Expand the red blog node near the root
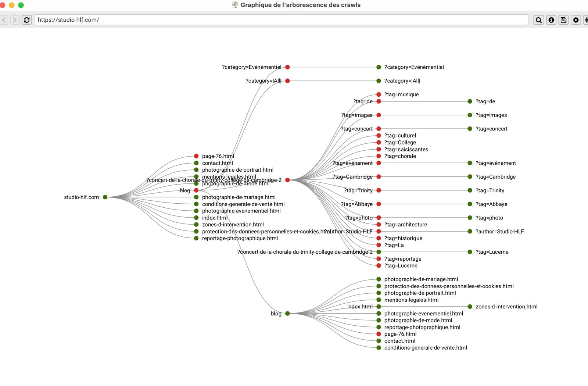 196,190
